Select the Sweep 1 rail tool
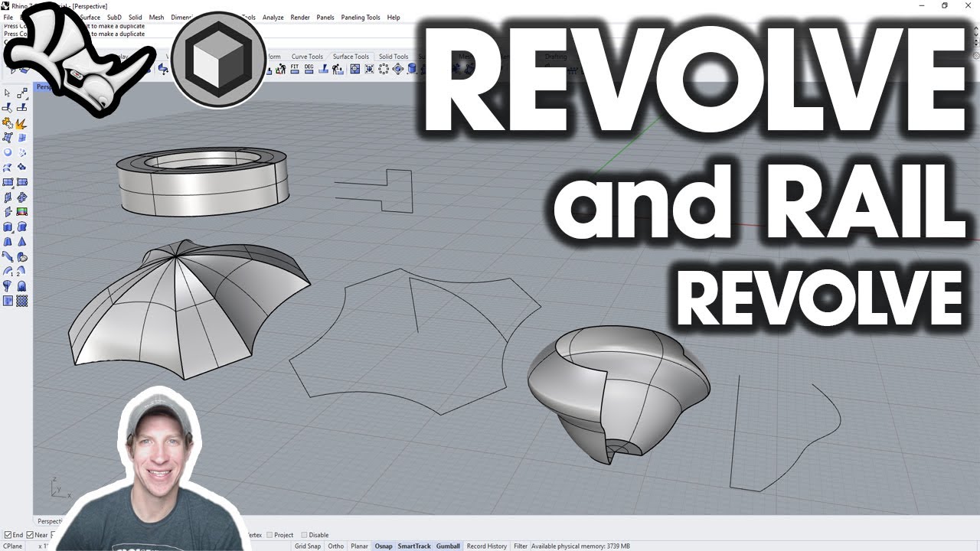Screen dimensions: 980x551 pyautogui.click(x=7, y=272)
